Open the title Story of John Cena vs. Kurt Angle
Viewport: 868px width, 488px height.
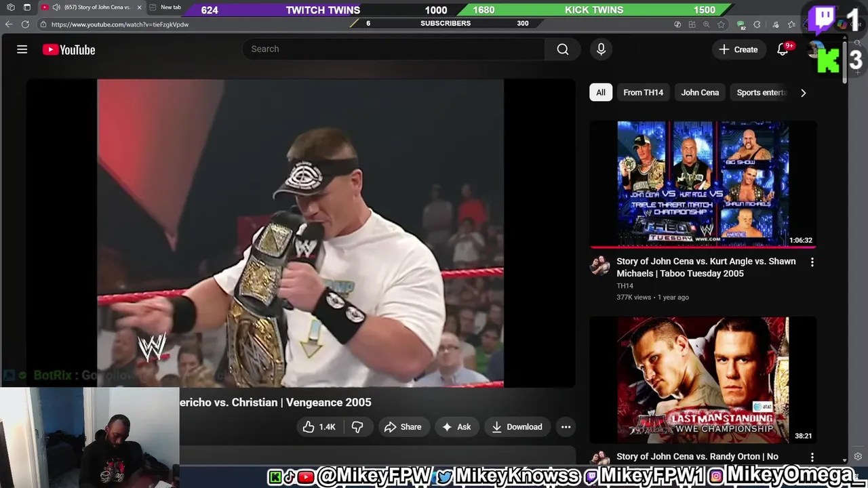pyautogui.click(x=706, y=267)
